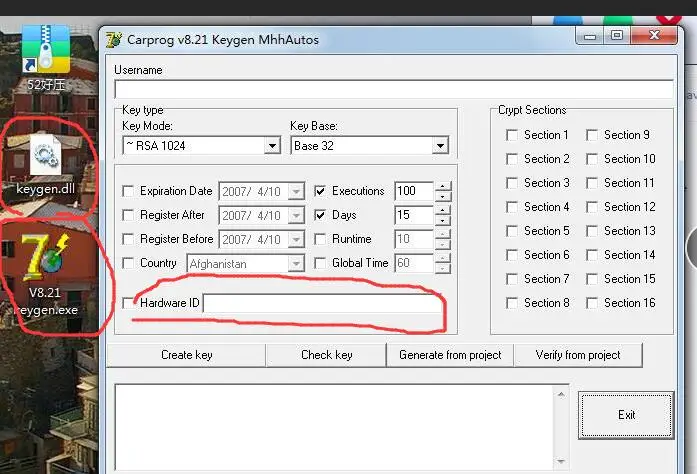This screenshot has width=697, height=474.
Task: Check Section 4 checkbox
Action: point(512,207)
